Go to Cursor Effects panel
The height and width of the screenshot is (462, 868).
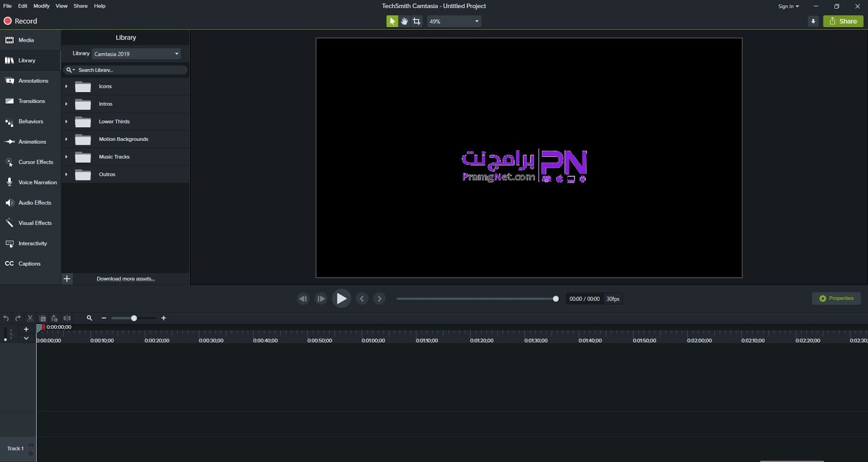coord(30,162)
